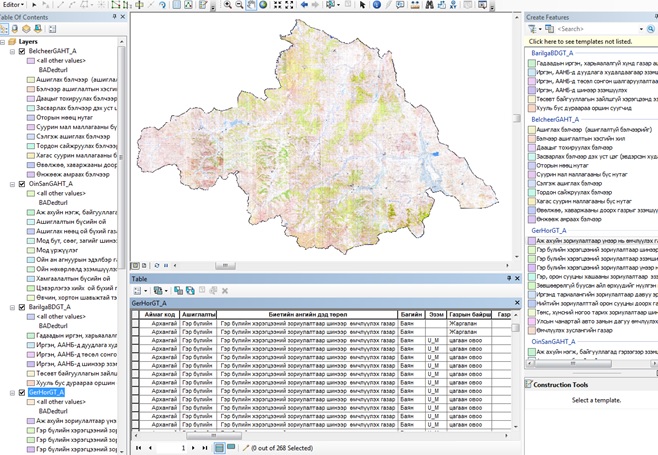The image size is (658, 455).
Task: Switch to Layout View icon
Action: coord(144,265)
